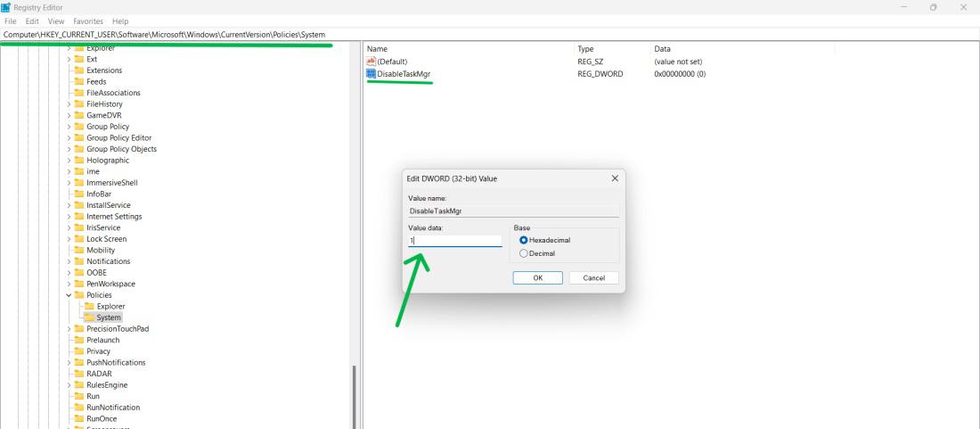Click the FileAssociations folder icon
This screenshot has height=429, width=980.
pyautogui.click(x=78, y=93)
